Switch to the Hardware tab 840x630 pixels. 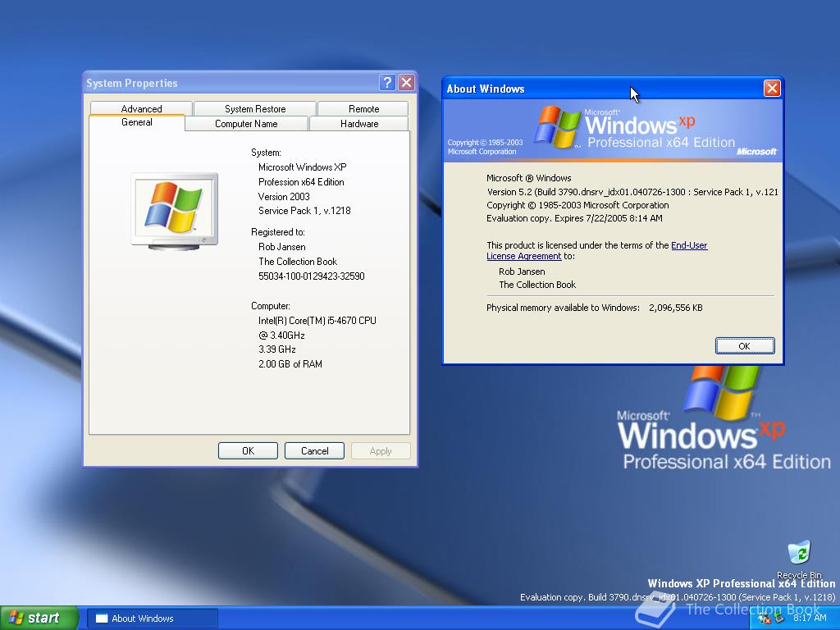click(359, 124)
